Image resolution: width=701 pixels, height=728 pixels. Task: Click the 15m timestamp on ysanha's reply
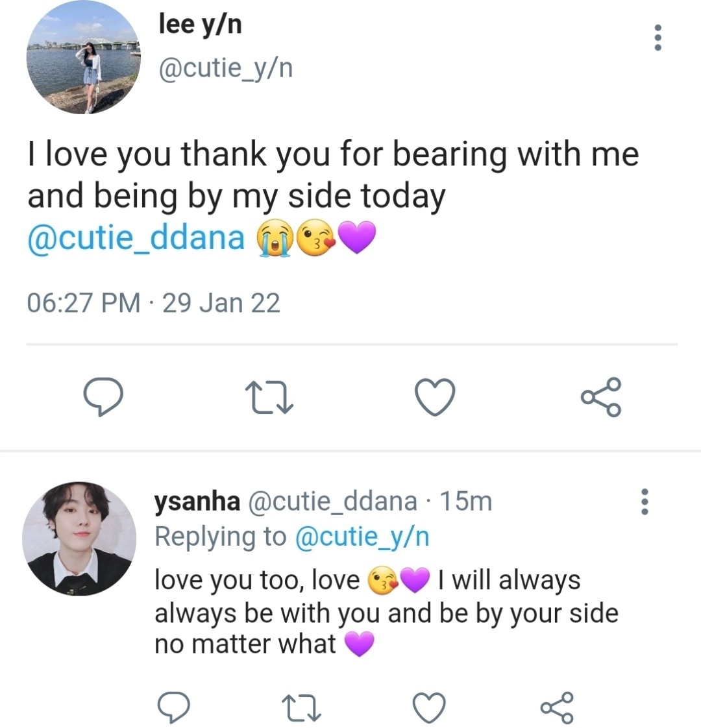pos(466,502)
